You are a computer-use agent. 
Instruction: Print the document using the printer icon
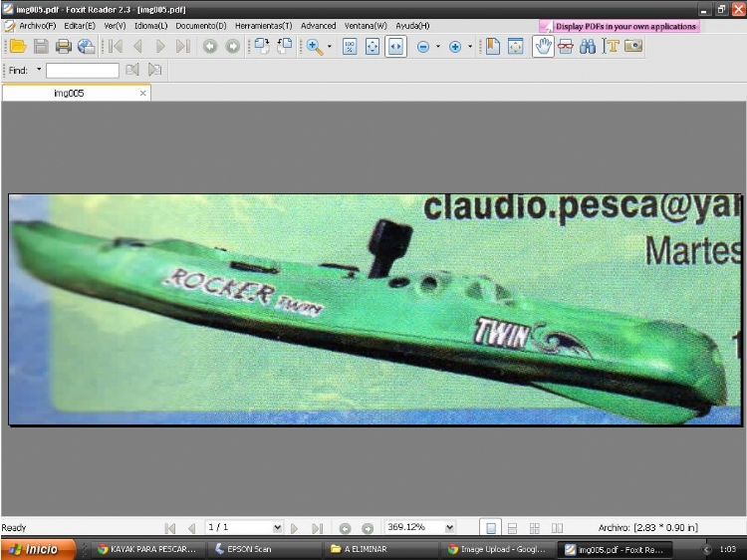[64, 46]
